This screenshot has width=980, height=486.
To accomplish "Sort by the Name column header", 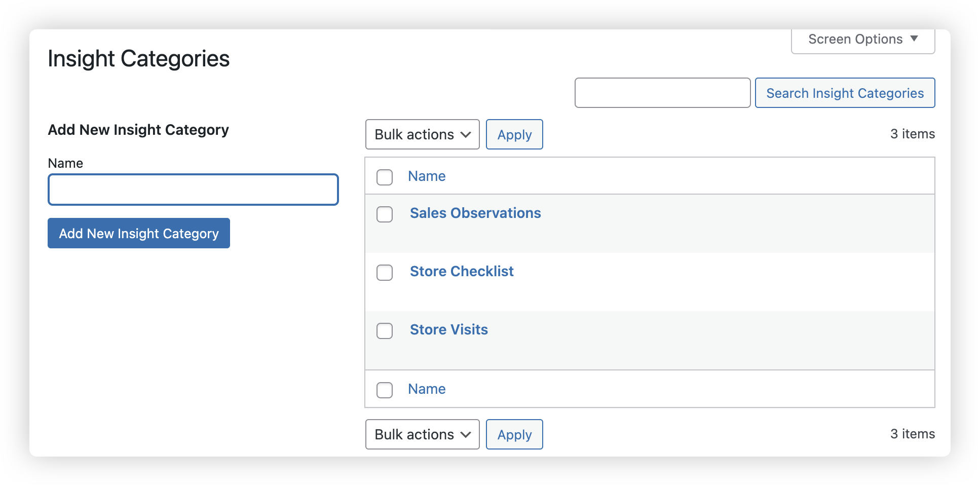I will [427, 176].
